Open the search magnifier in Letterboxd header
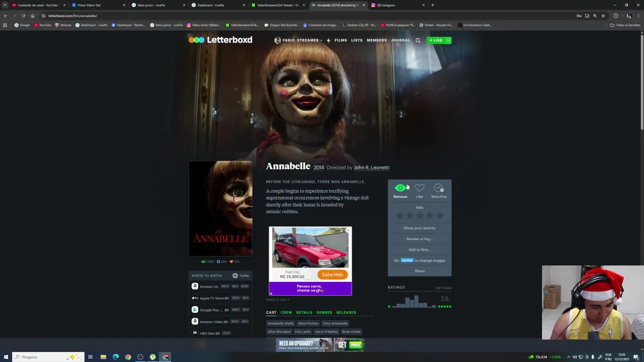 click(x=418, y=40)
